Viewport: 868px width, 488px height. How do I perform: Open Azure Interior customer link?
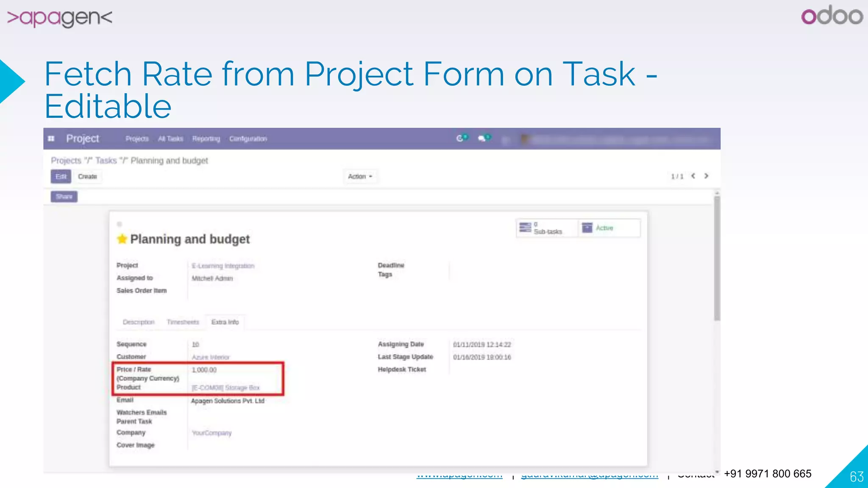coord(211,358)
